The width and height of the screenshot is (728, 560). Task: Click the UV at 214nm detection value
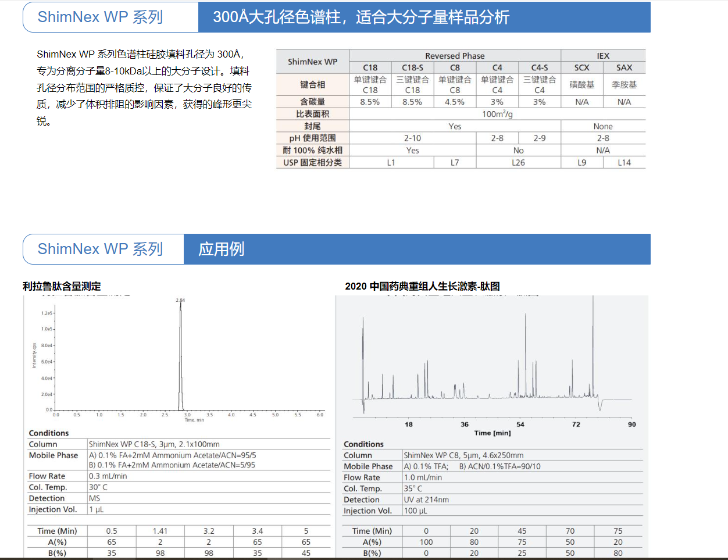(426, 500)
